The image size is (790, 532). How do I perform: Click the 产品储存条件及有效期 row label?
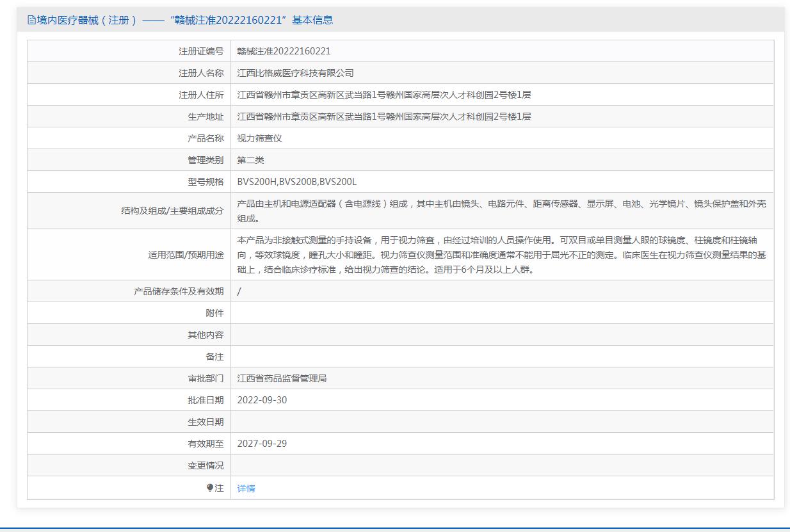click(179, 291)
